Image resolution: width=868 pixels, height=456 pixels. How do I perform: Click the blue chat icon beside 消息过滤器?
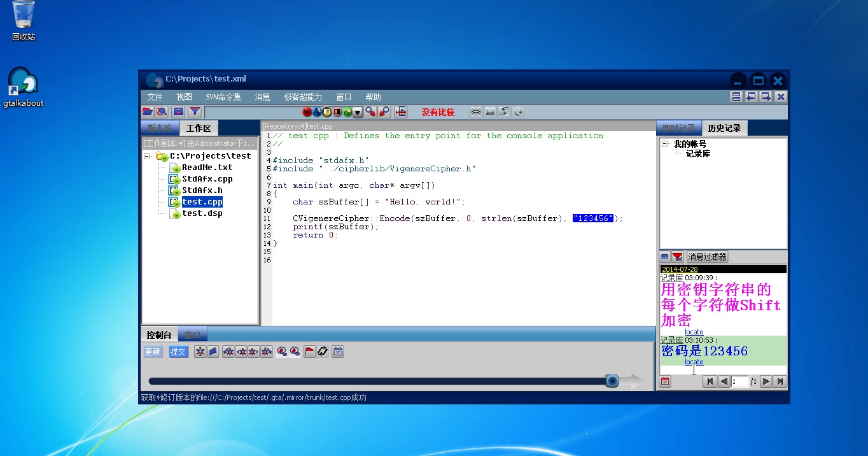tap(665, 257)
